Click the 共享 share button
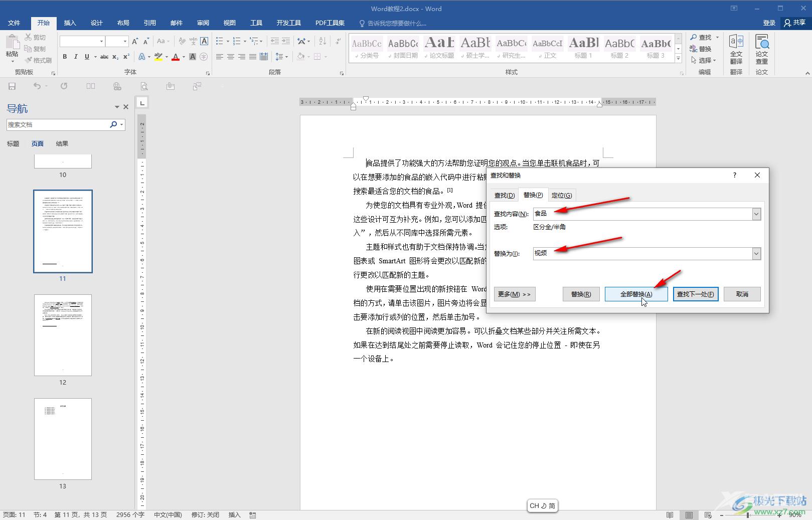812x520 pixels. [x=795, y=23]
